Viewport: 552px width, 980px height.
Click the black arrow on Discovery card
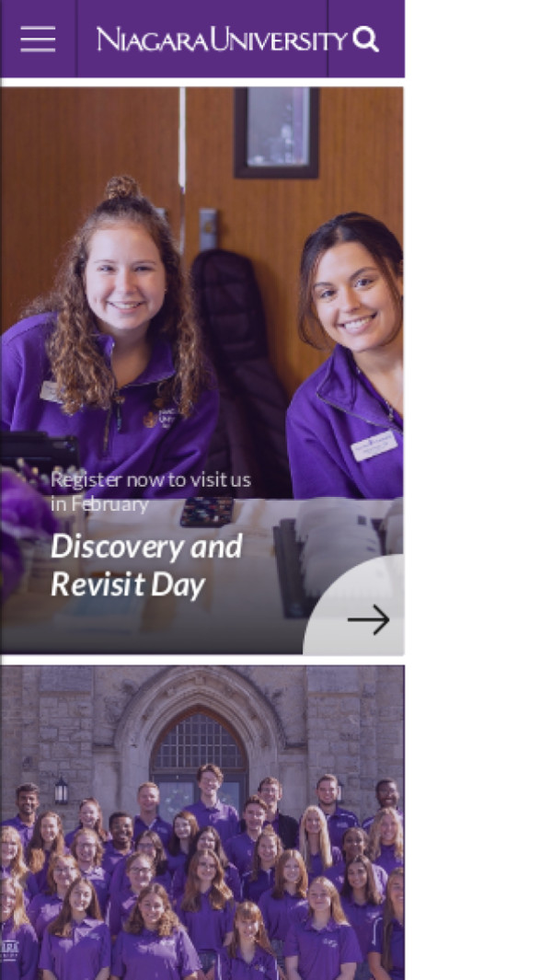[x=369, y=620]
